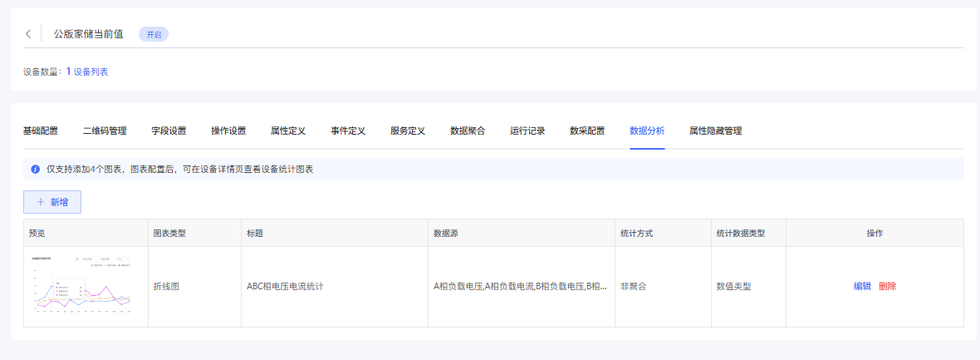The height and width of the screenshot is (360, 980).
Task: Switch to the 服务定义 tab
Action: click(x=408, y=131)
